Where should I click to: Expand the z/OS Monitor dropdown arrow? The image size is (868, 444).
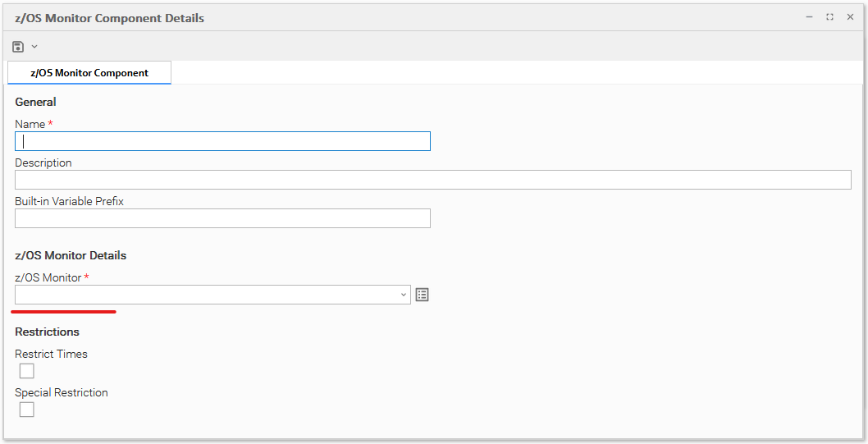pos(404,295)
